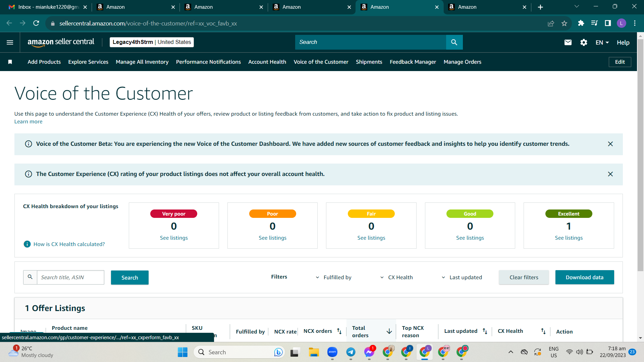Open the weather widget on taskbar

tap(31, 352)
